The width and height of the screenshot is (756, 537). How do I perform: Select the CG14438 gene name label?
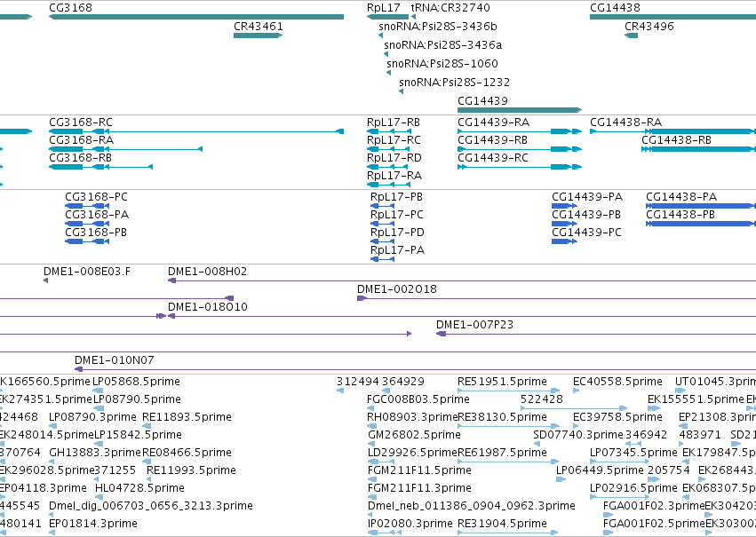[x=615, y=8]
